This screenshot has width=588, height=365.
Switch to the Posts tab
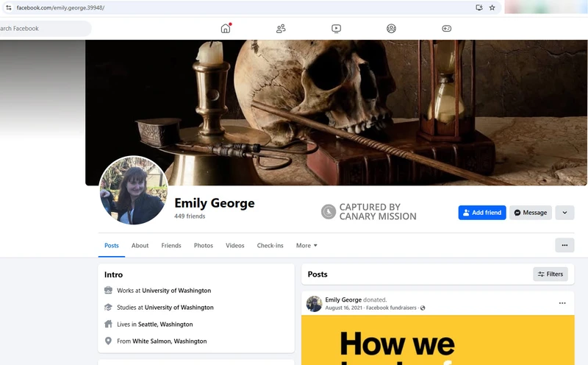coord(112,246)
